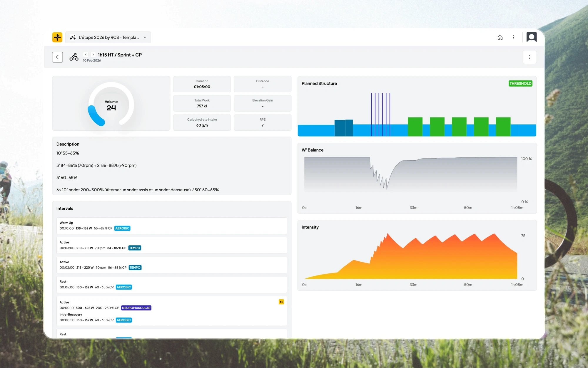The height and width of the screenshot is (368, 588).
Task: Click the Duration 01:05:00 tile
Action: 202,84
